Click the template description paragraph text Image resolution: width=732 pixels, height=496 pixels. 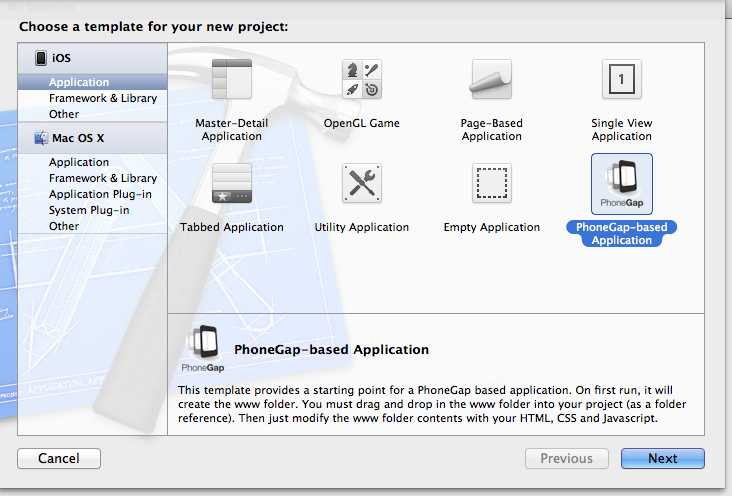pos(432,404)
